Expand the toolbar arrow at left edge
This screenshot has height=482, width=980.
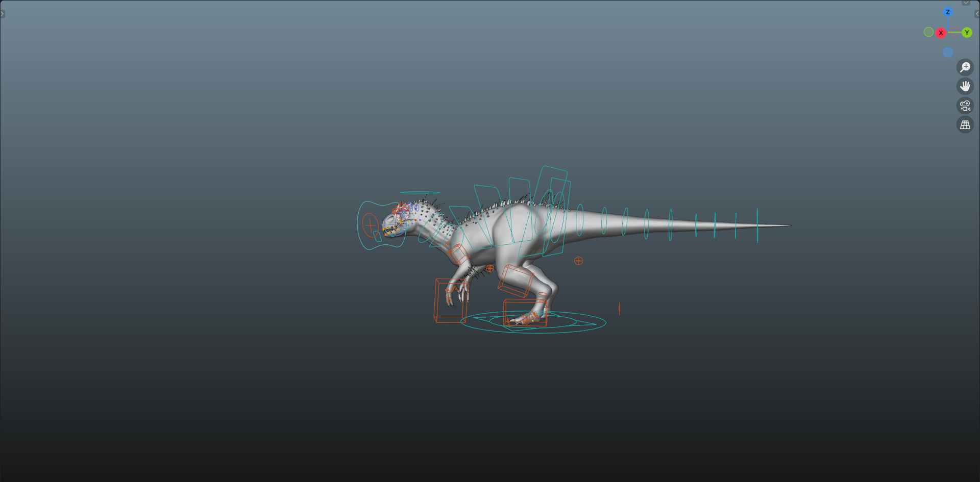[x=3, y=14]
